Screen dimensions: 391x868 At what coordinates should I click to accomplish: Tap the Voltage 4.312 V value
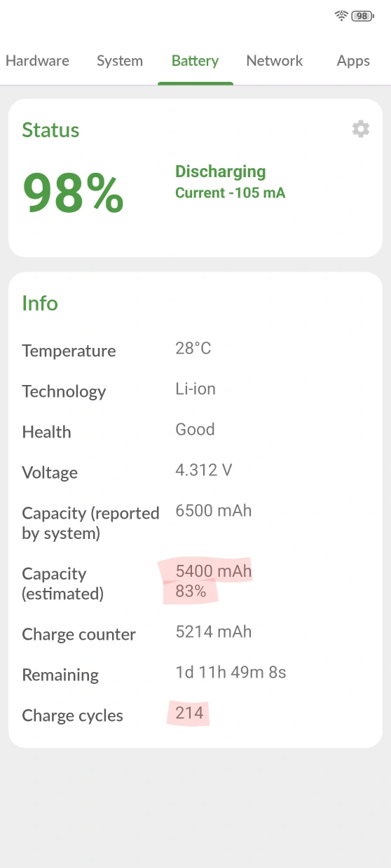(x=203, y=470)
